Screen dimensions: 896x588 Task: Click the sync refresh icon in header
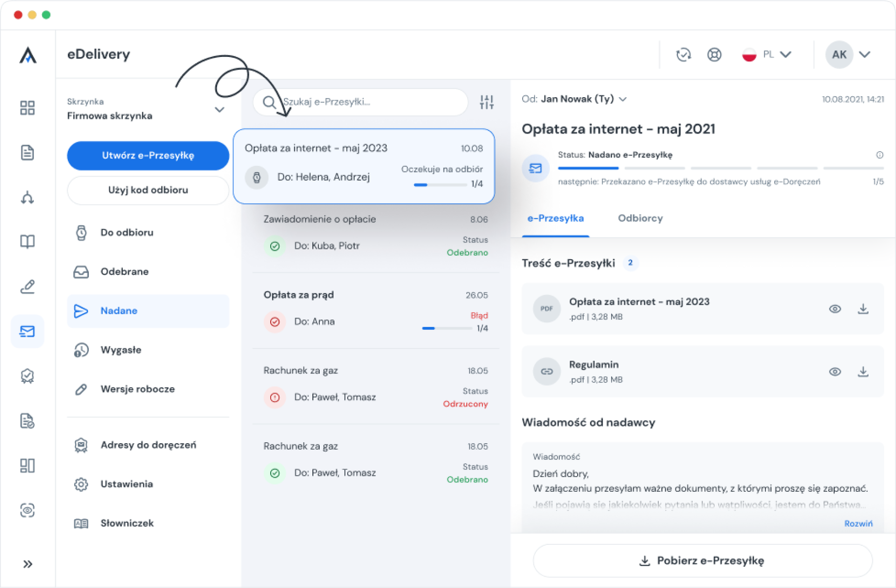point(683,54)
